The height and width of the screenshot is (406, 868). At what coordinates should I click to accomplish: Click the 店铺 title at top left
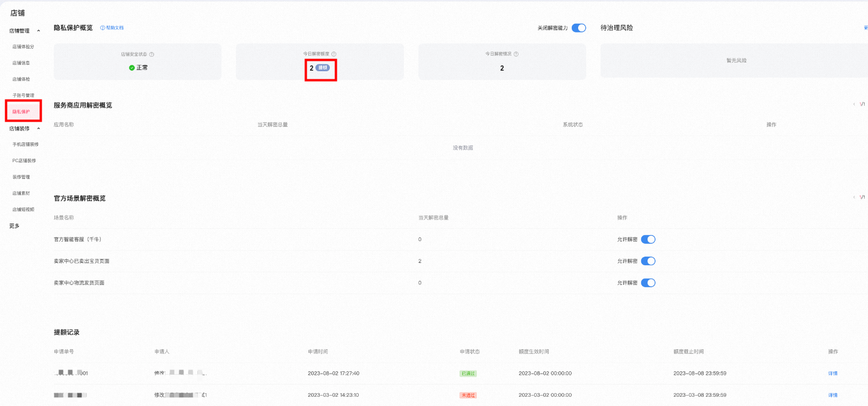(18, 13)
